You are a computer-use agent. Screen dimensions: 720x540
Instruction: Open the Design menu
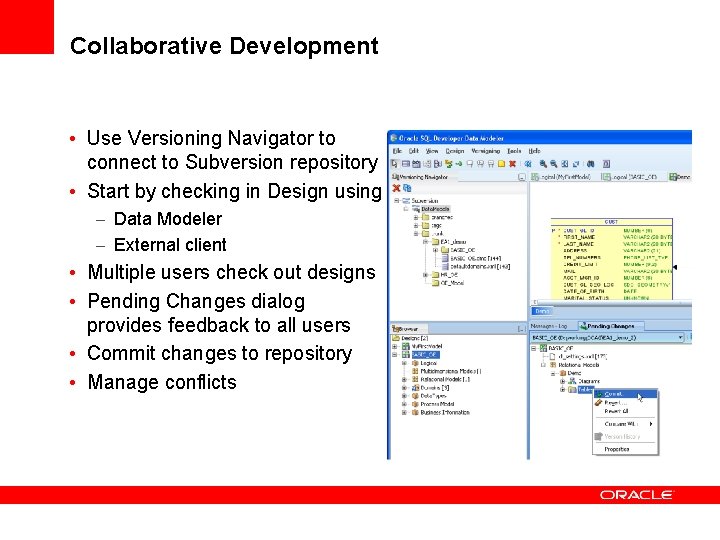[455, 151]
